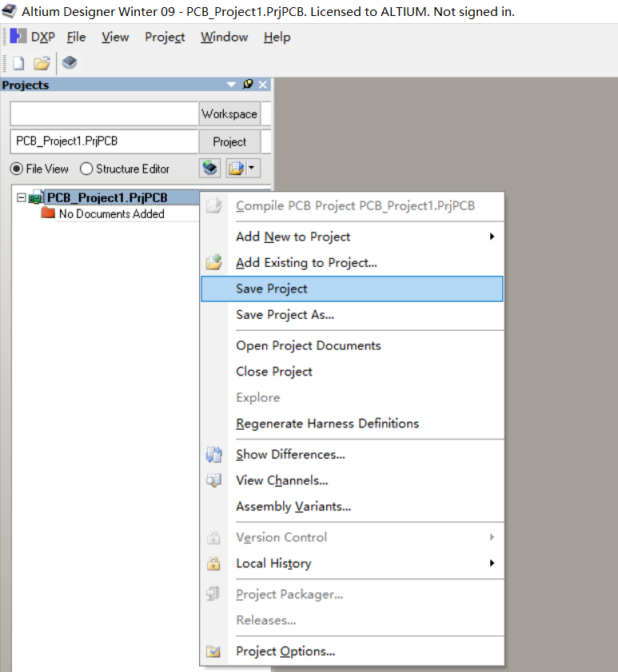Click the compile icon beside File View options
Screen dimensions: 618x672
pyautogui.click(x=209, y=168)
